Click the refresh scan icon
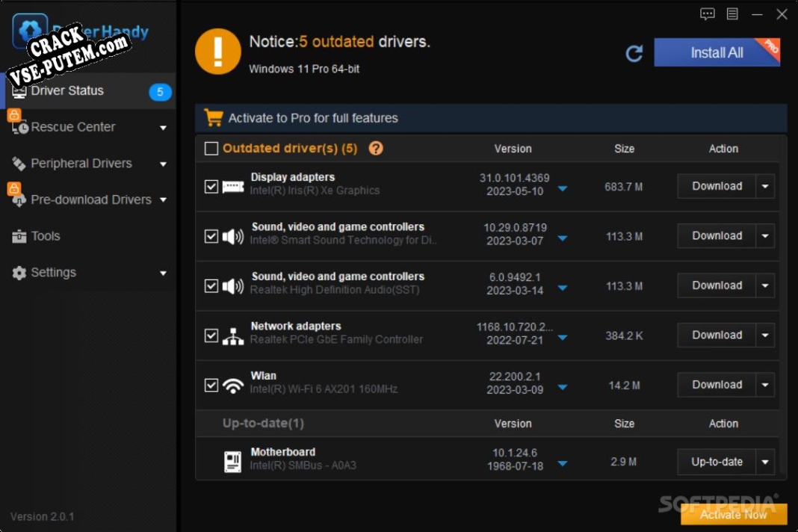798x532 pixels. (634, 53)
